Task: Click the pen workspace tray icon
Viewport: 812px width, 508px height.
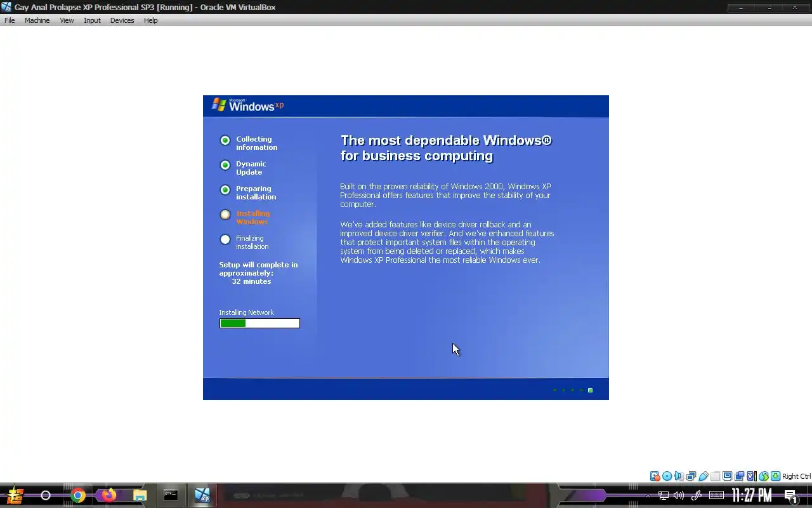Action: click(x=696, y=495)
